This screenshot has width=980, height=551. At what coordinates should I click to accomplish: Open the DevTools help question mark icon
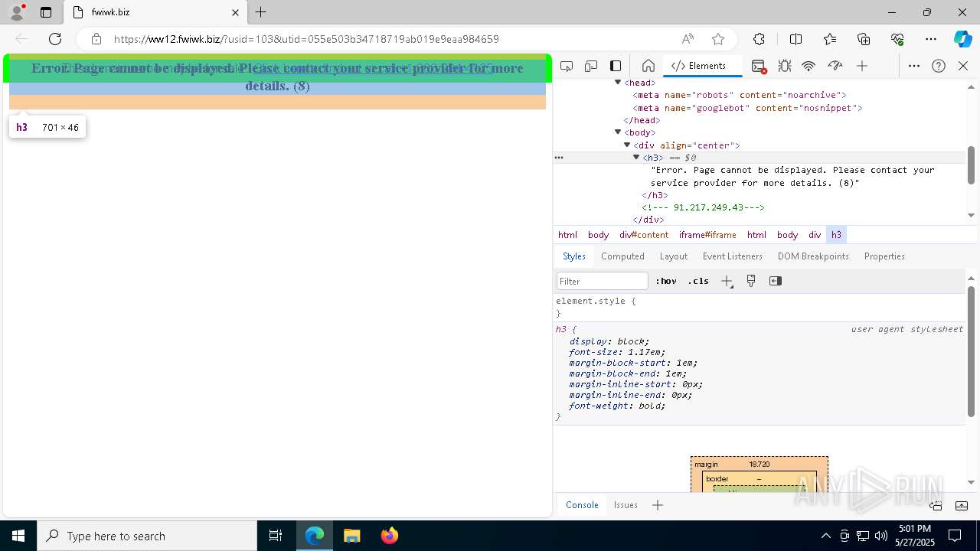pos(939,66)
